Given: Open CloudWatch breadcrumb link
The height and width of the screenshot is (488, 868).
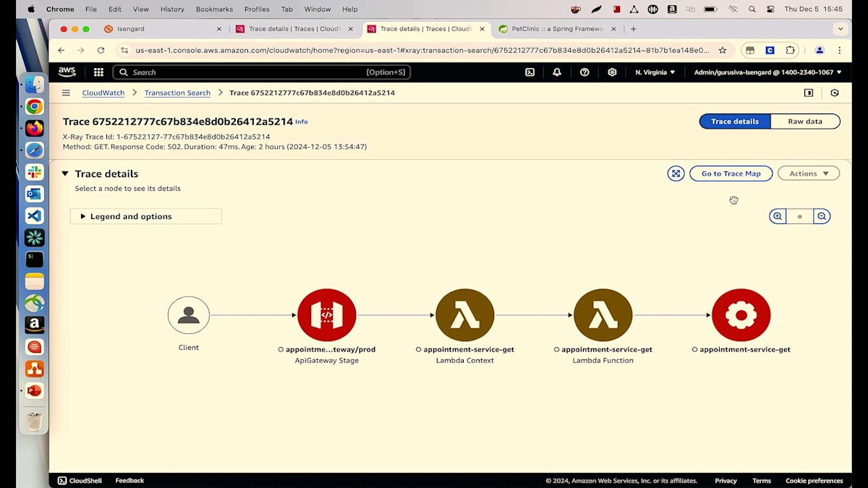Looking at the screenshot, I should pyautogui.click(x=103, y=93).
